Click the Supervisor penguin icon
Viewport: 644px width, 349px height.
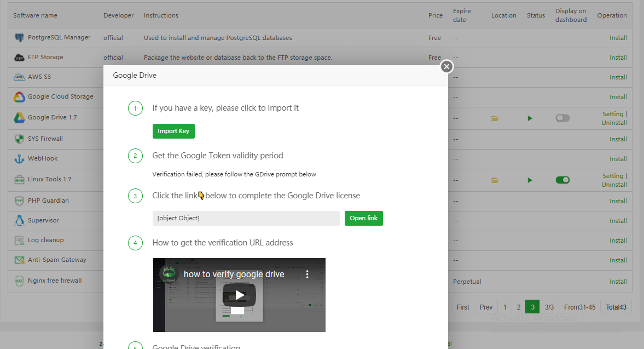coord(19,221)
